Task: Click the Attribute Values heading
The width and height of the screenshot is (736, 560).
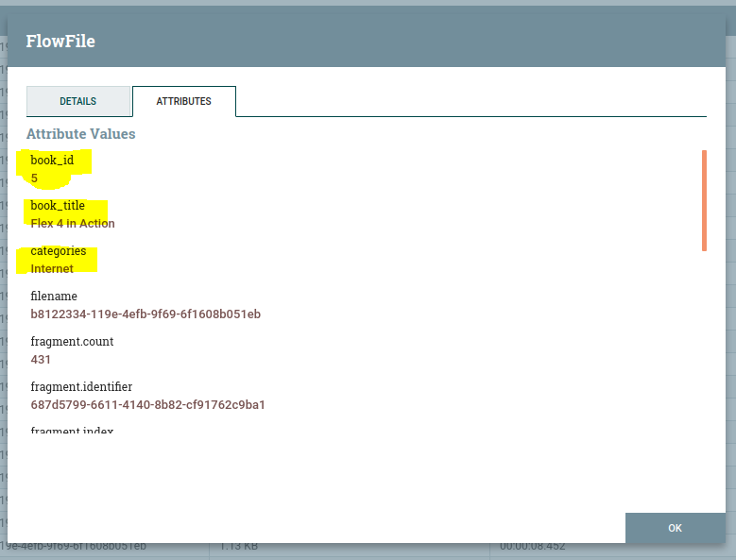Action: (x=81, y=134)
